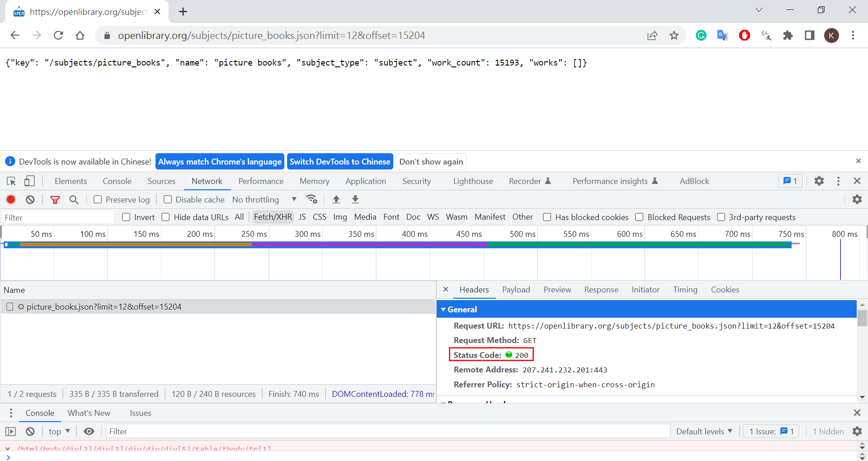Open the Default levels dropdown

click(x=704, y=432)
